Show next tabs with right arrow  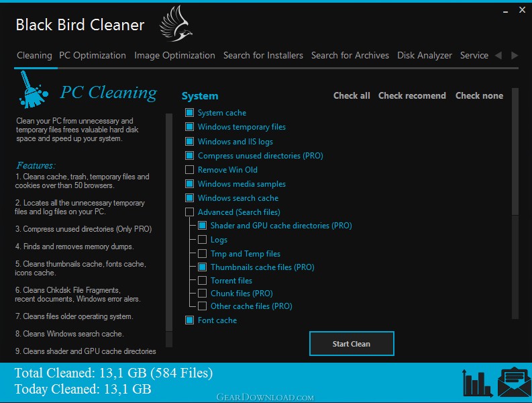[515, 55]
